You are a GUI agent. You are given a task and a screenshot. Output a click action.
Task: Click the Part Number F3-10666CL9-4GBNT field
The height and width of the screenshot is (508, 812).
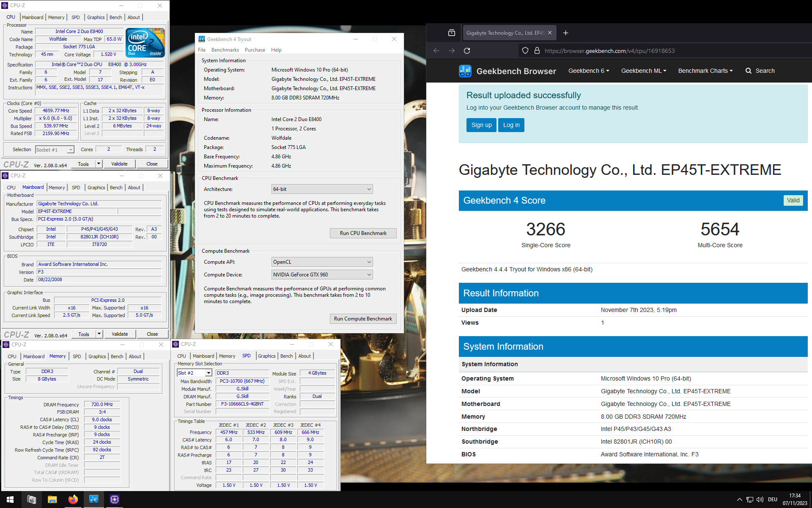point(242,404)
